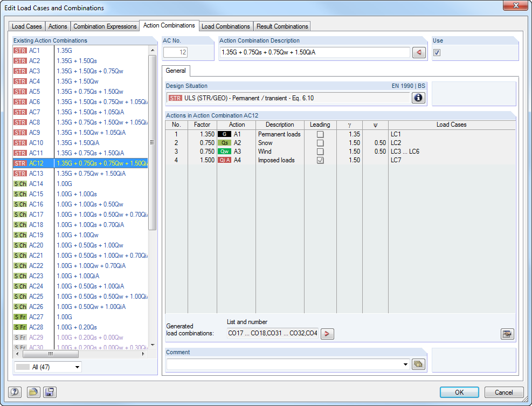Click the list's scroll up arrow
The width and height of the screenshot is (532, 406).
(153, 50)
